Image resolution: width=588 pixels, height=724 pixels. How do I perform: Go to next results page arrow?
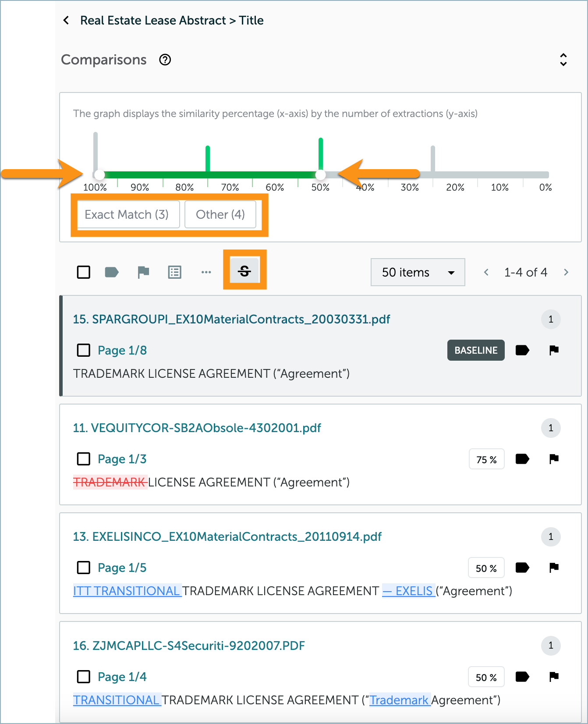click(x=566, y=272)
